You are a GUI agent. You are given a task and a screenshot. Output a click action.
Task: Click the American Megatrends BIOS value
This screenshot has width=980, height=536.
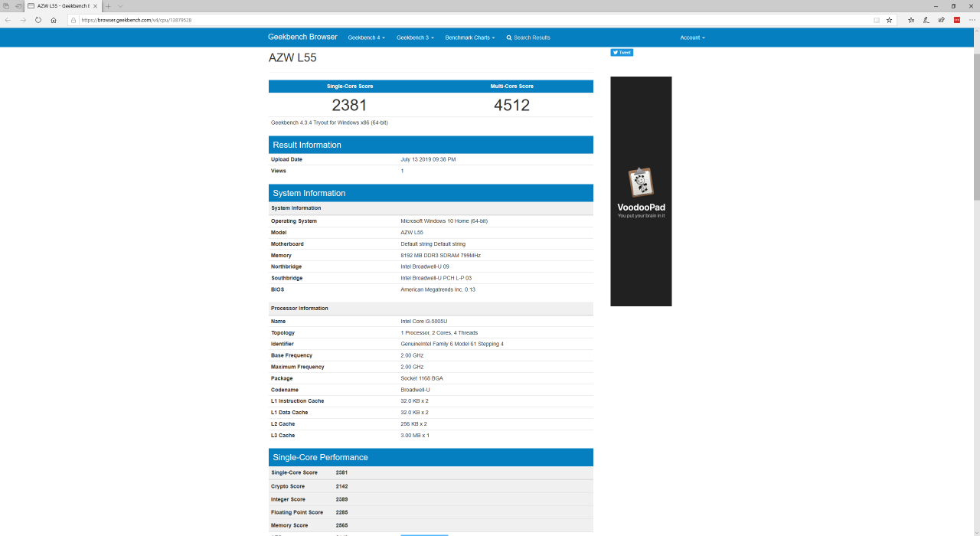click(x=438, y=289)
